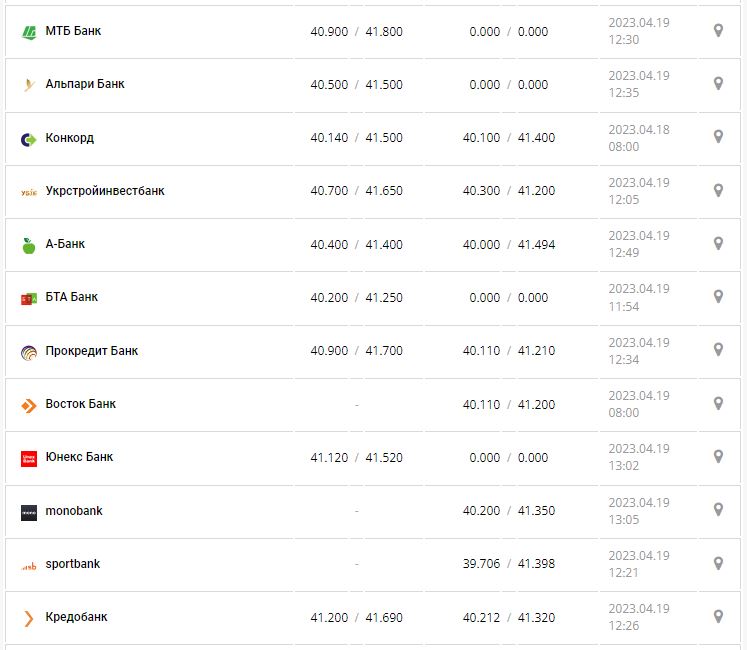Click the Кредобанк orange chevron logo
The width and height of the screenshot is (747, 650).
tap(28, 618)
